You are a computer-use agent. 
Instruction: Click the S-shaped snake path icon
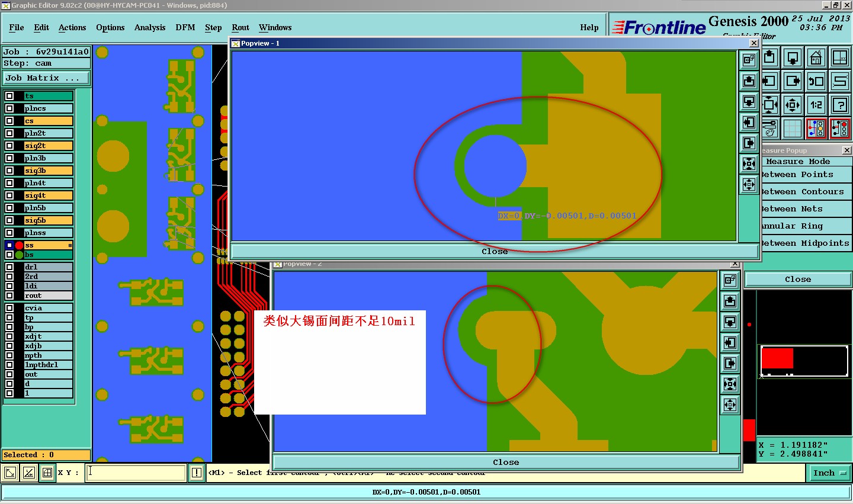click(x=840, y=81)
